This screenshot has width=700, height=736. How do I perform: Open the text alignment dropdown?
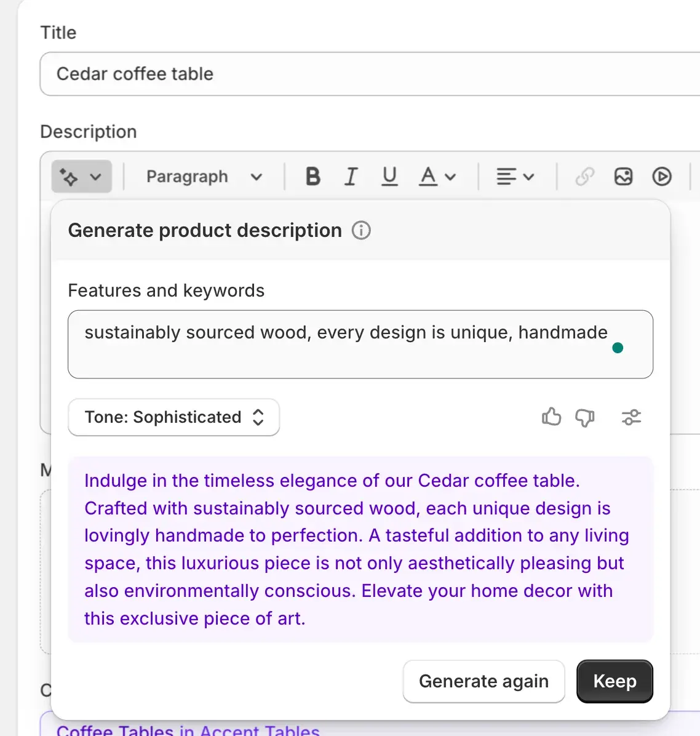[x=515, y=177]
